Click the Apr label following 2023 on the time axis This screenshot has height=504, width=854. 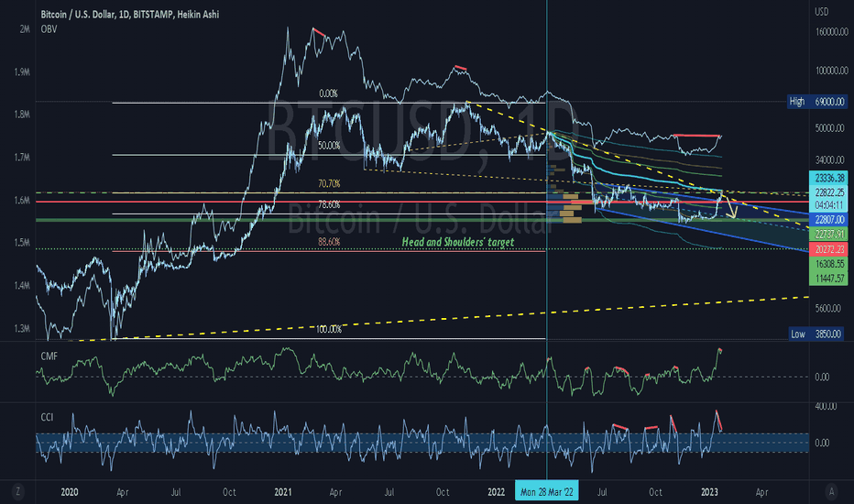(x=762, y=492)
